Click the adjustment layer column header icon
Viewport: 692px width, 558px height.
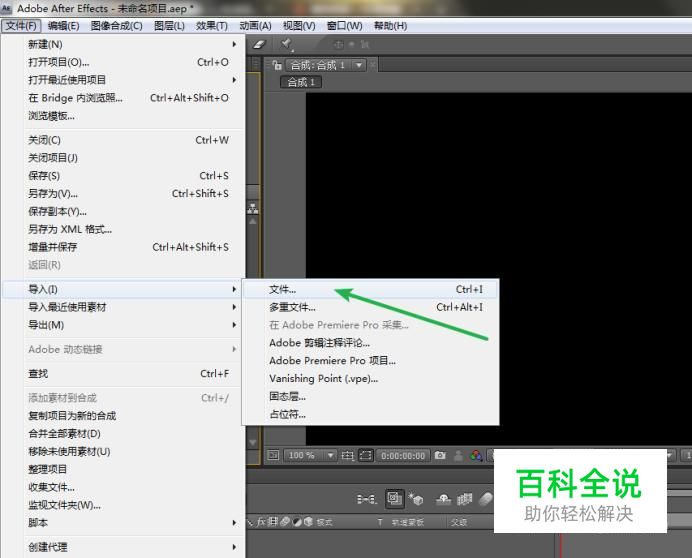[x=297, y=522]
